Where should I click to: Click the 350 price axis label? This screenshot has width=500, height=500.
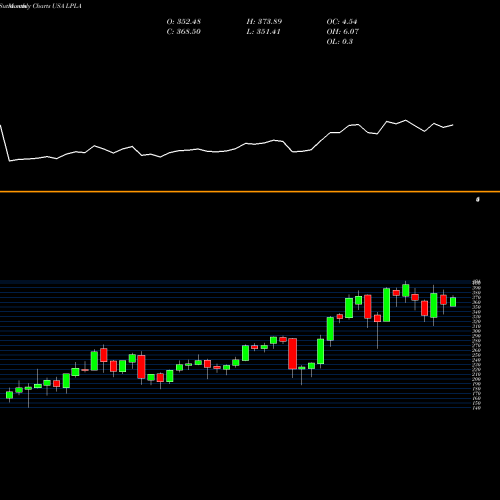(x=477, y=307)
